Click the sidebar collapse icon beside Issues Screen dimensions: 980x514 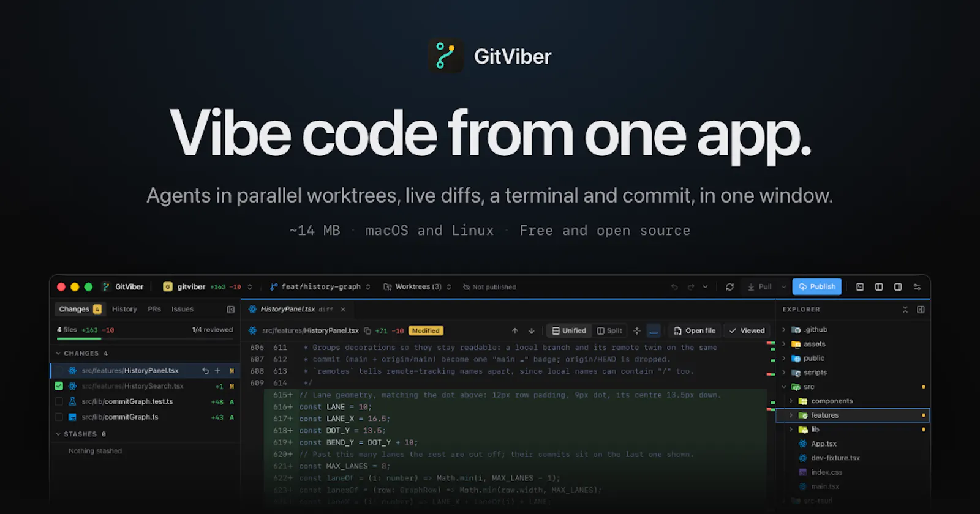[230, 310]
